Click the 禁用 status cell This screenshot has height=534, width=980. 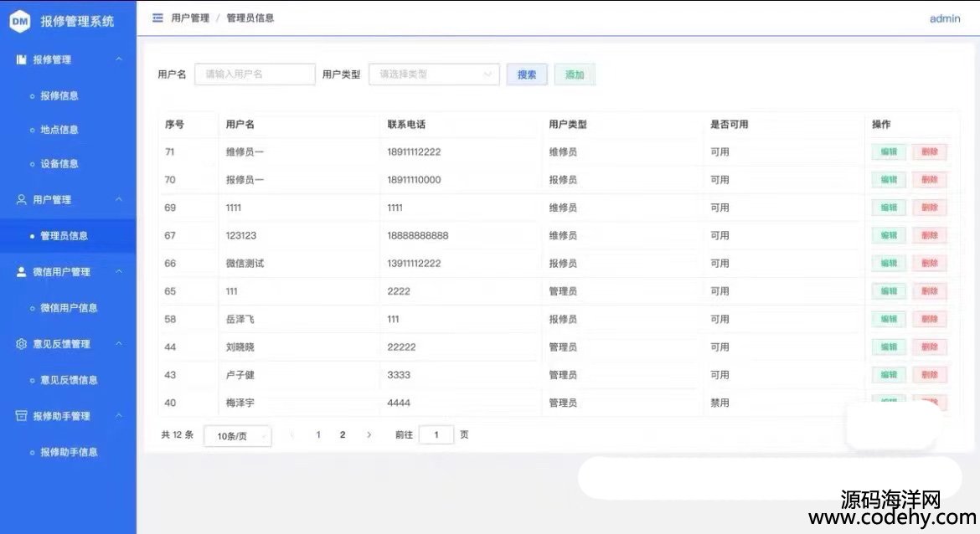[x=720, y=403]
